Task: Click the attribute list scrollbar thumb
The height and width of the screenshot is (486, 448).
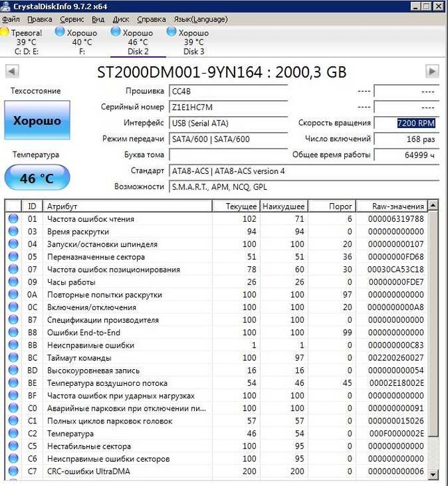Action: click(433, 323)
